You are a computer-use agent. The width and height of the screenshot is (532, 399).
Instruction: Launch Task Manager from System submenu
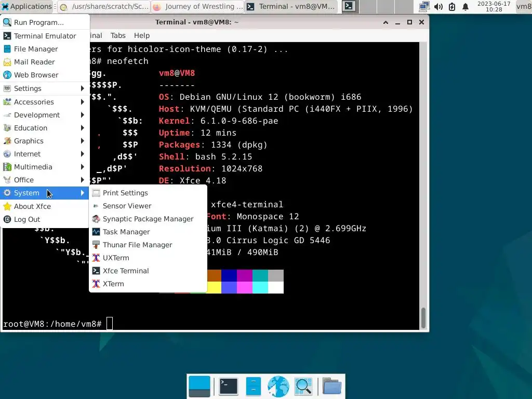pos(148,232)
